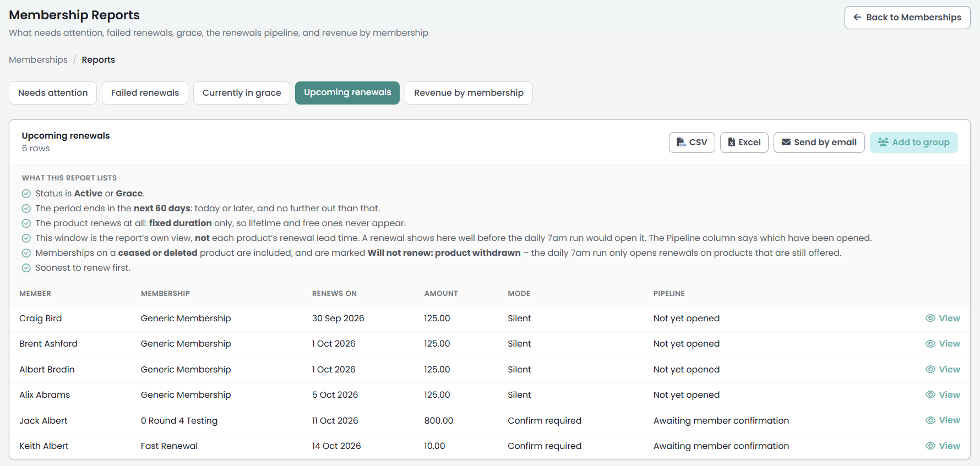Click the CSV file icon

(x=681, y=142)
